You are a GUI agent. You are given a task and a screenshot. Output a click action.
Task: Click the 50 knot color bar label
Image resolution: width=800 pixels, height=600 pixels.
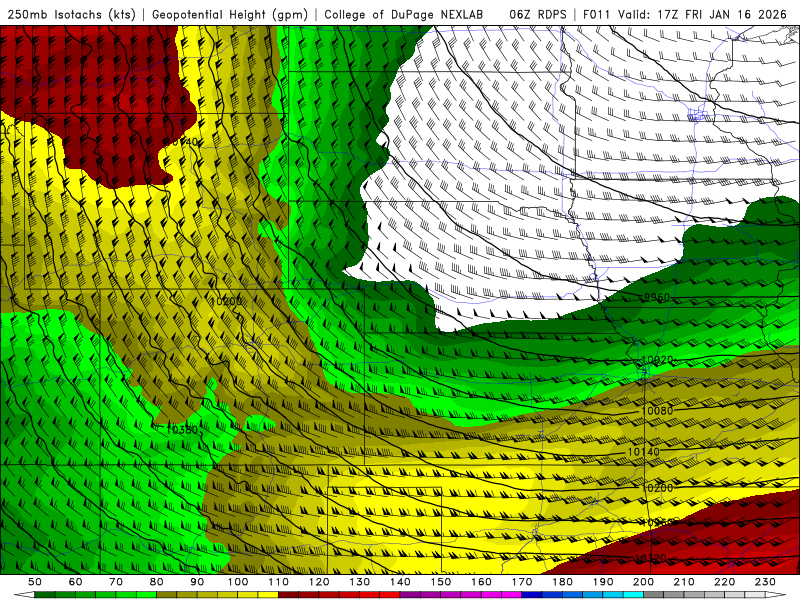[x=34, y=582]
